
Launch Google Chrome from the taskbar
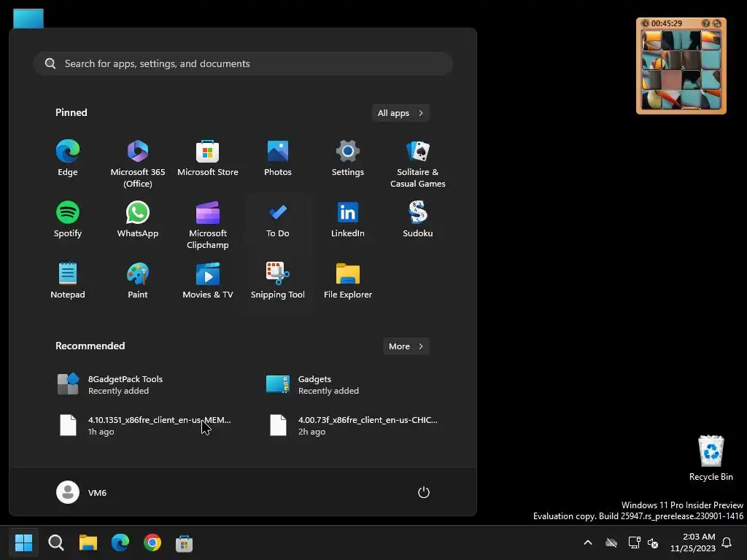coord(152,542)
